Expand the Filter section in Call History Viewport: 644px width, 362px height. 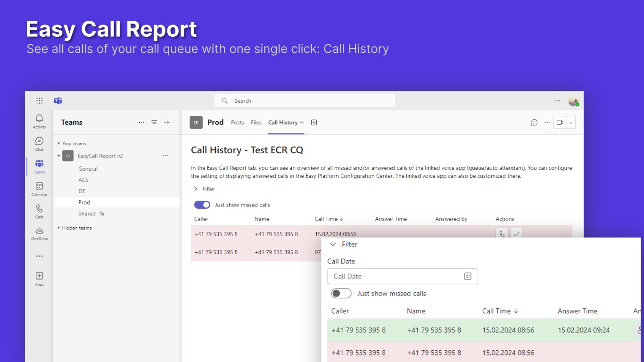(204, 189)
